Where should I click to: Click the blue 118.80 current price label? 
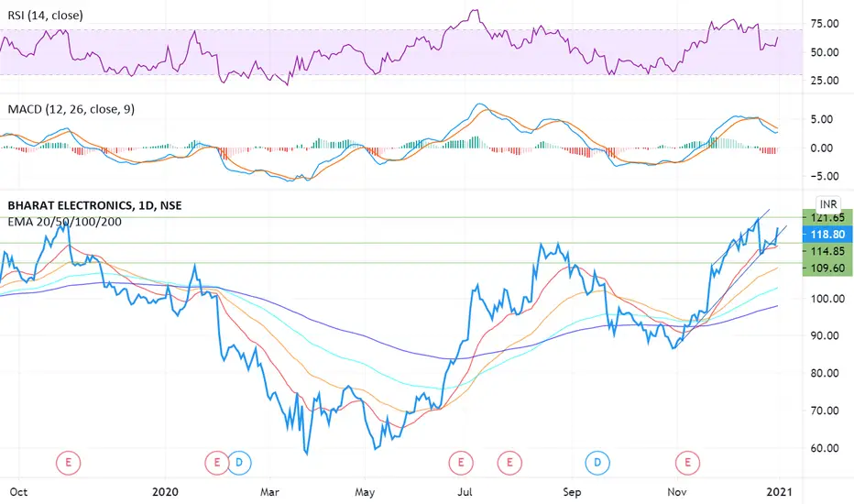click(827, 235)
